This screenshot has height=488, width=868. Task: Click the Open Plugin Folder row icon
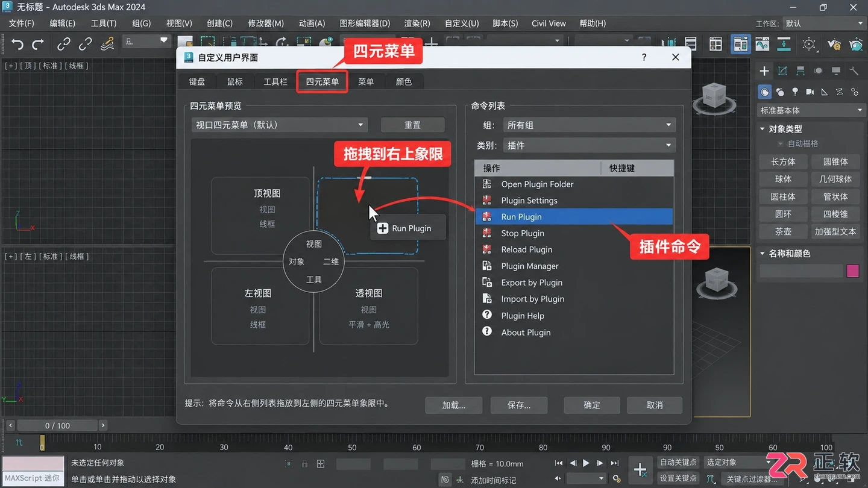(x=487, y=184)
